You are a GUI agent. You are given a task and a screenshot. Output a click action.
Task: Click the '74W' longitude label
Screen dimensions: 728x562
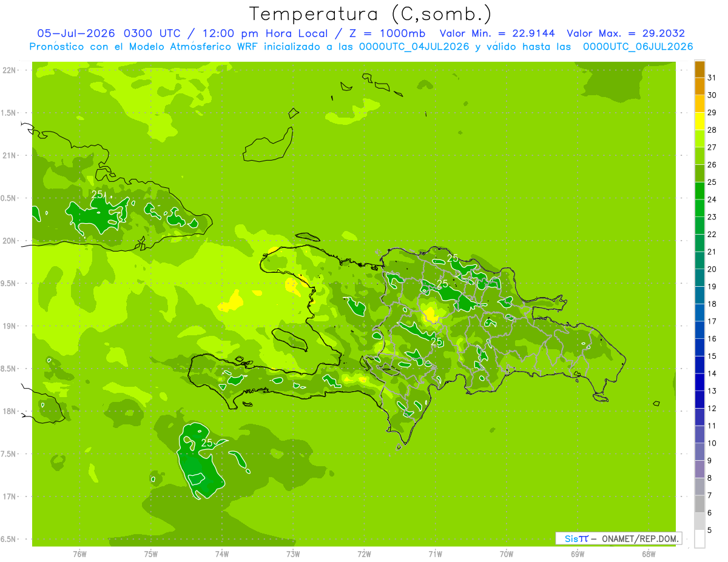pyautogui.click(x=221, y=554)
